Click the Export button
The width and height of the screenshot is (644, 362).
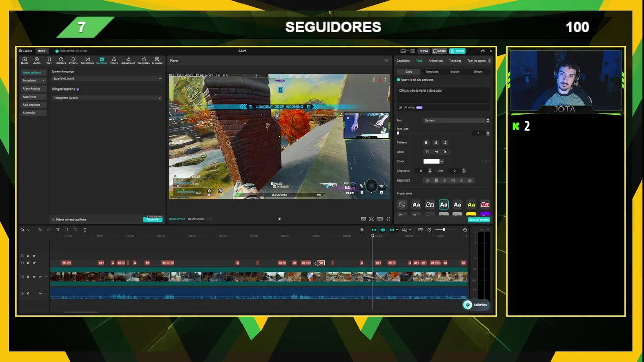(458, 51)
